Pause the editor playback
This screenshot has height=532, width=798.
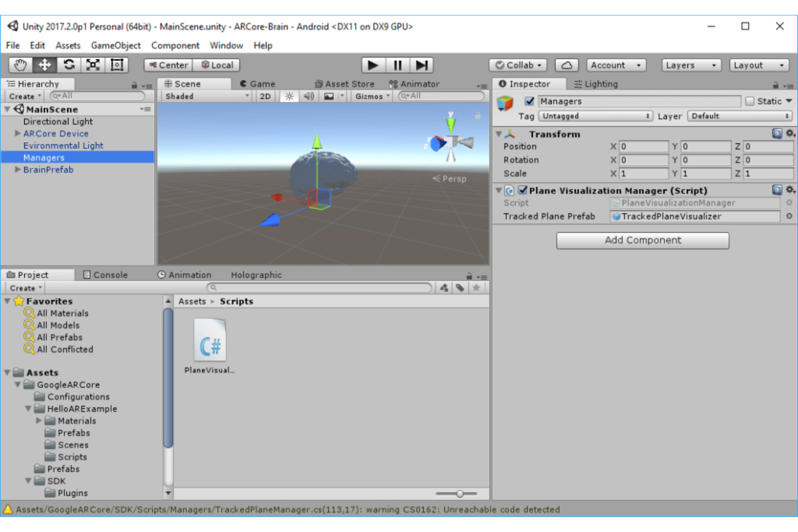(397, 65)
